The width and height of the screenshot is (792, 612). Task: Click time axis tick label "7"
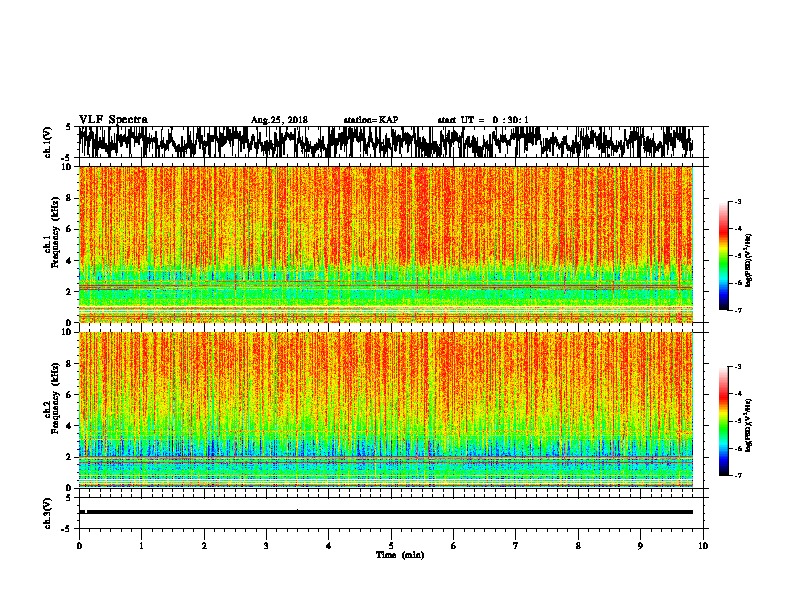click(516, 546)
